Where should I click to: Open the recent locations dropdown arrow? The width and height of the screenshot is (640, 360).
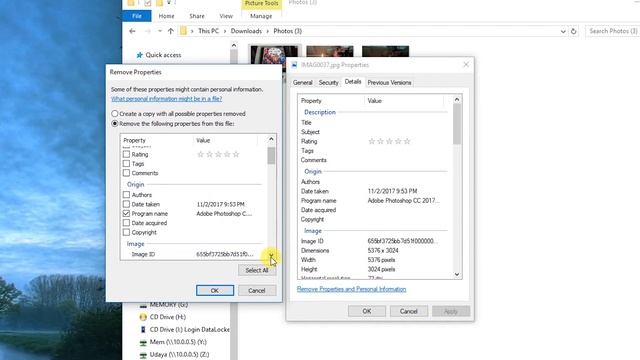tap(160, 31)
